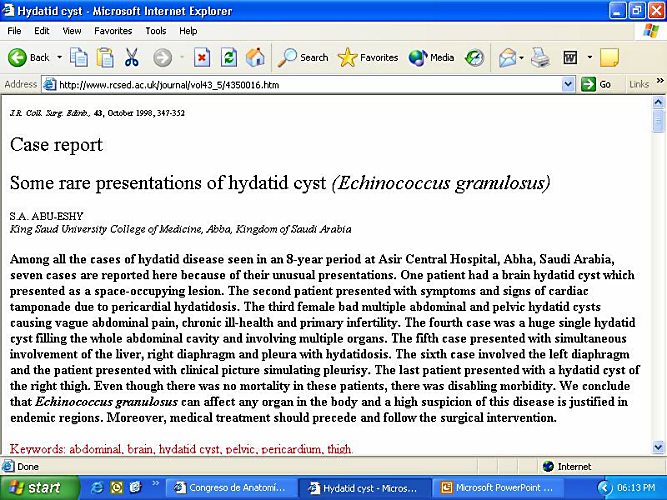667x500 pixels.
Task: Open the View menu
Action: pyautogui.click(x=71, y=31)
